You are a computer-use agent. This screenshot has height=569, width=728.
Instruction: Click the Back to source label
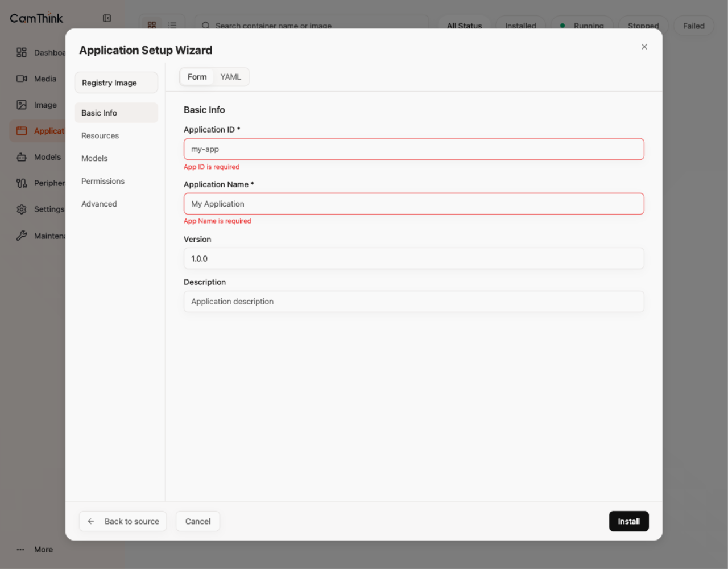(x=132, y=521)
